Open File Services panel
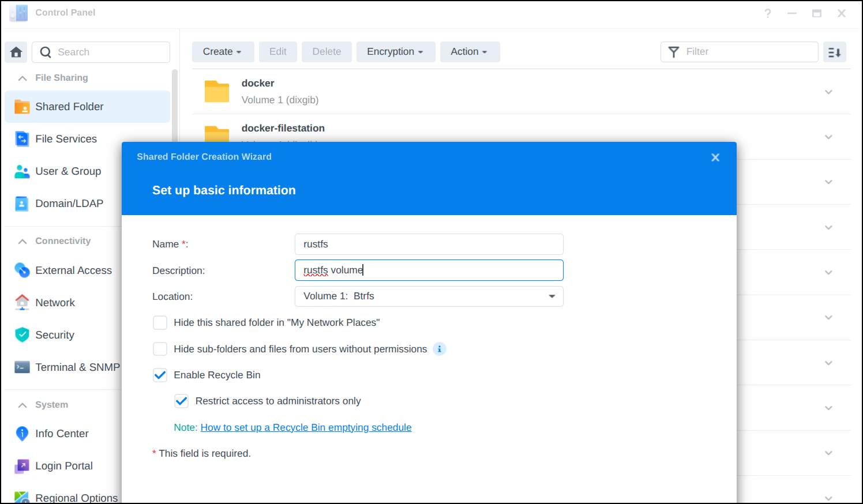863x504 pixels. [66, 139]
